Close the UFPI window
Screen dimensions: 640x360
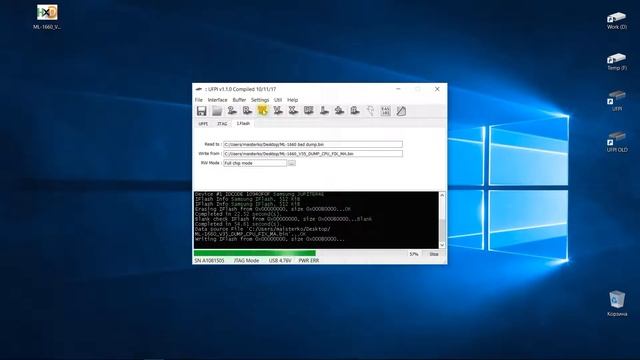point(437,89)
